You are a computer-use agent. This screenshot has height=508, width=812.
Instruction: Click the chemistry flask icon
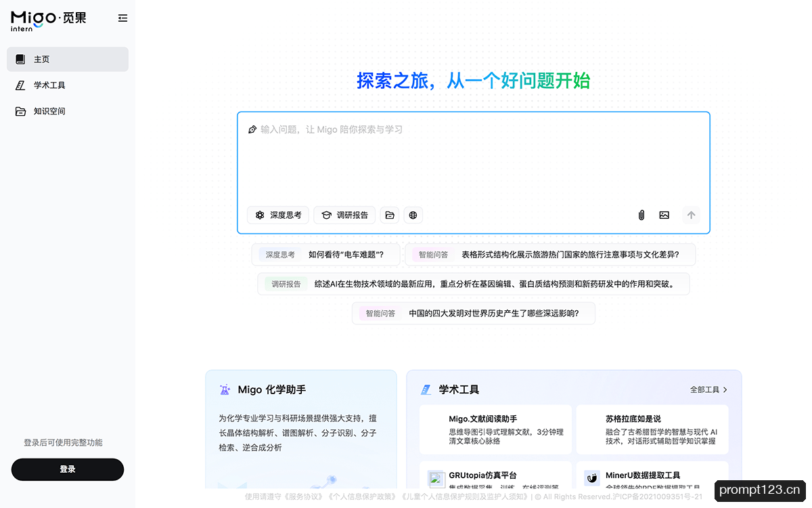click(x=225, y=389)
